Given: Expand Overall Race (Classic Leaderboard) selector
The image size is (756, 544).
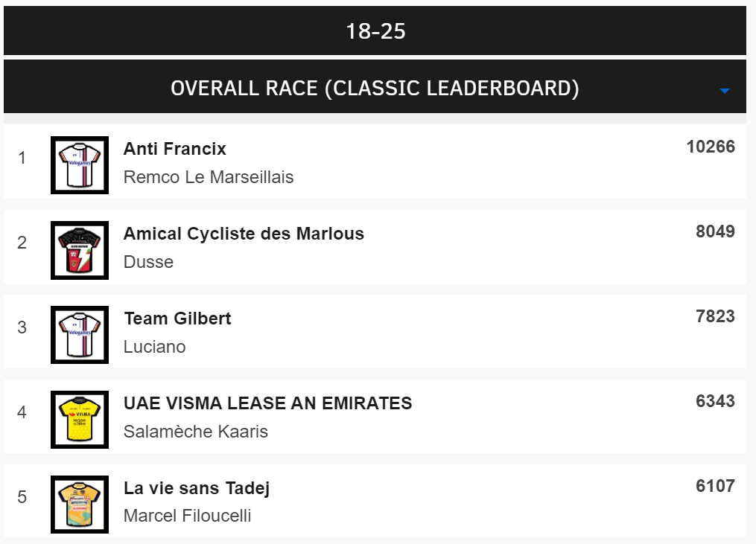Looking at the screenshot, I should point(375,88).
